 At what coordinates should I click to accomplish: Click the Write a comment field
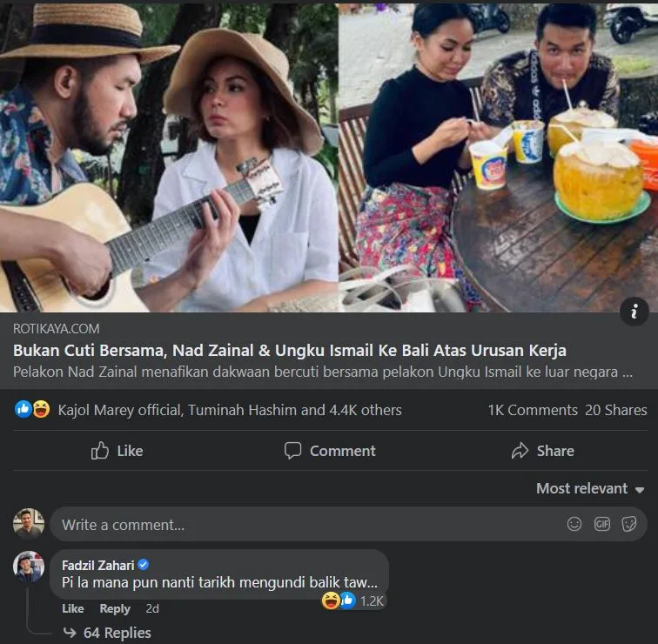tap(305, 525)
